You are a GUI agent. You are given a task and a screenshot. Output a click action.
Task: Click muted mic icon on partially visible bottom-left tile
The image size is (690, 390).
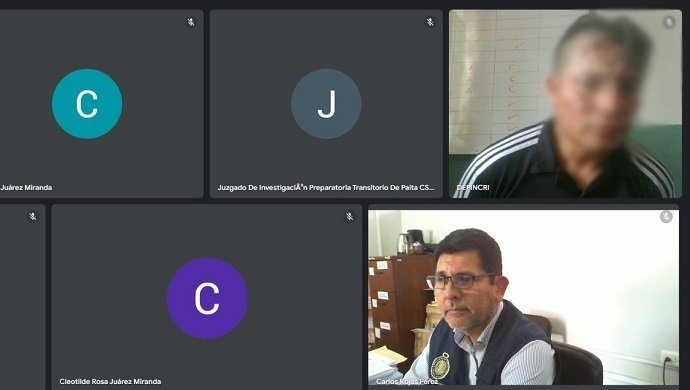(33, 217)
